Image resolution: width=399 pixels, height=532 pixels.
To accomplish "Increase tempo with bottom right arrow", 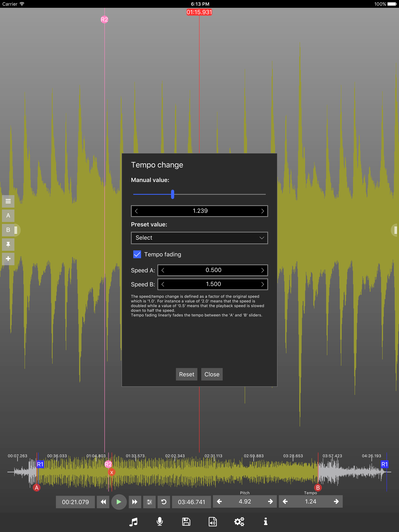I will 336,501.
